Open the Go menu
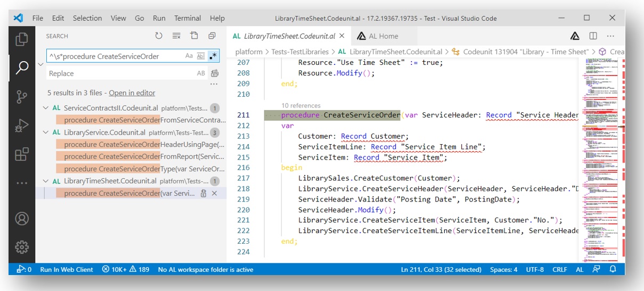Viewport: 644px width, 291px height. click(140, 18)
